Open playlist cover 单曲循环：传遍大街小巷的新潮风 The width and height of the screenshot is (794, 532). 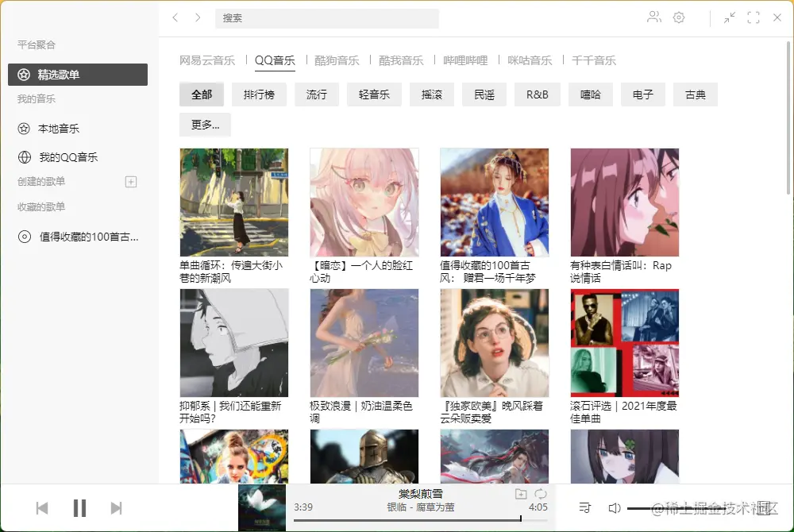point(234,202)
